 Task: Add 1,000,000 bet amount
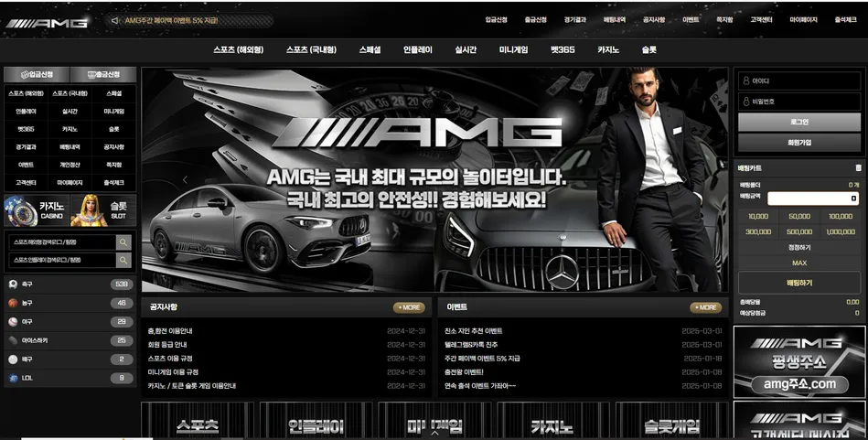[x=840, y=232]
